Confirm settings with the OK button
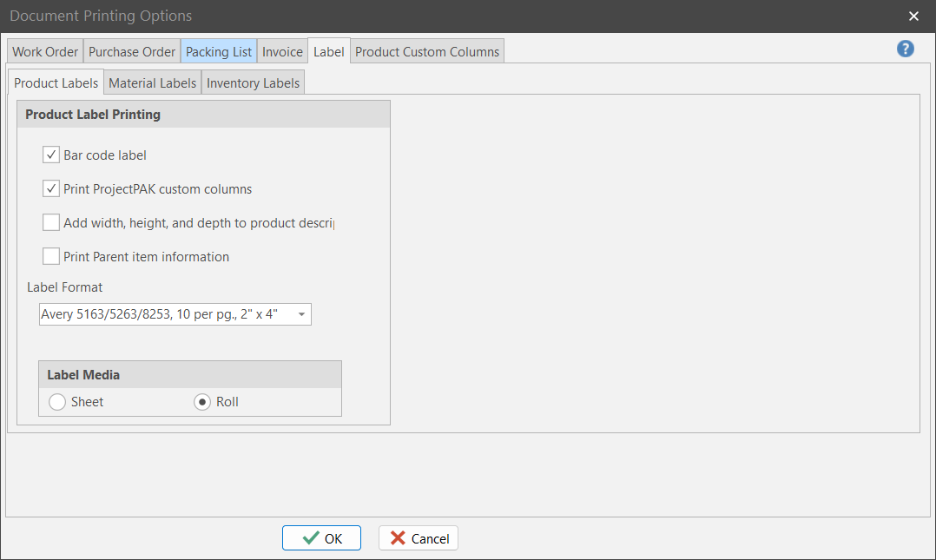936x560 pixels. coord(321,538)
